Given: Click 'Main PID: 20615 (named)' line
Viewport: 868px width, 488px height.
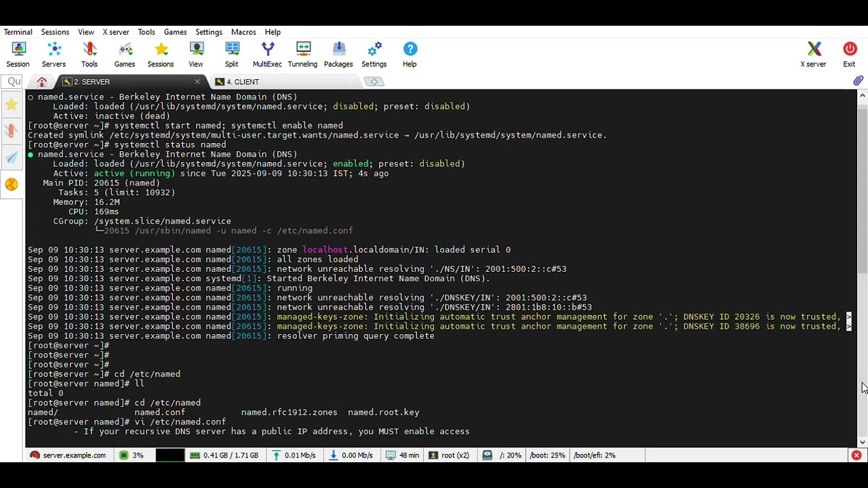Looking at the screenshot, I should coord(102,183).
